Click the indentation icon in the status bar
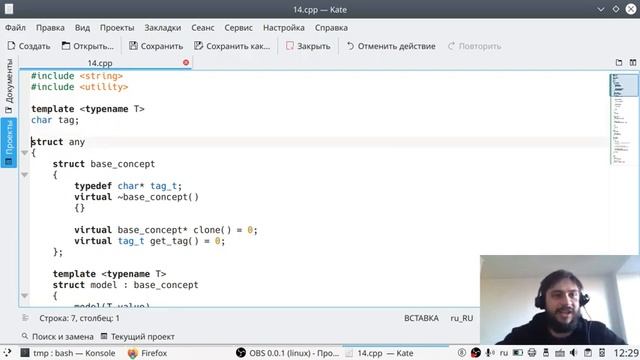 25,318
